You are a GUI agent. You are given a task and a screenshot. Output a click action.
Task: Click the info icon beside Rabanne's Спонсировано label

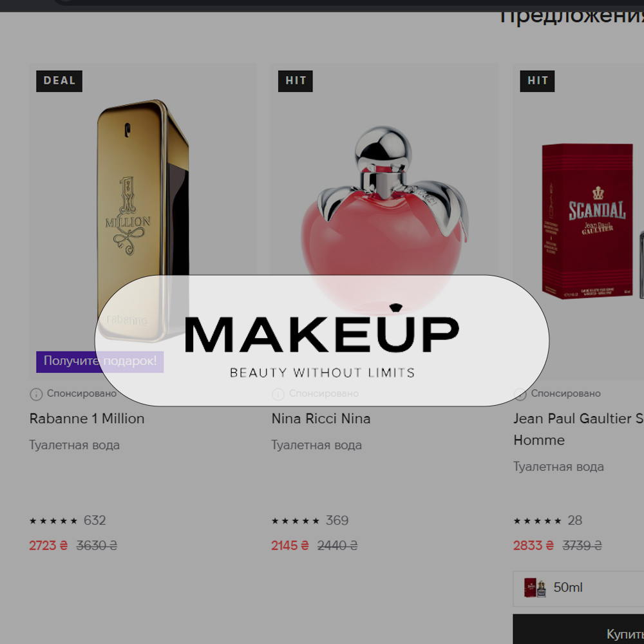[x=36, y=394]
